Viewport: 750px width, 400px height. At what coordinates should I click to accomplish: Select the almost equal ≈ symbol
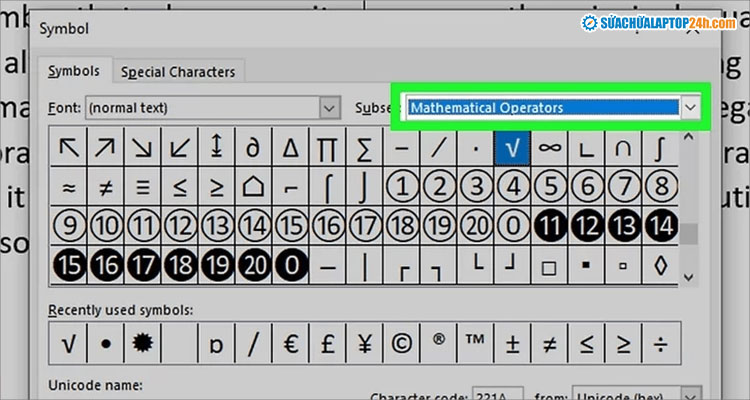click(x=69, y=187)
